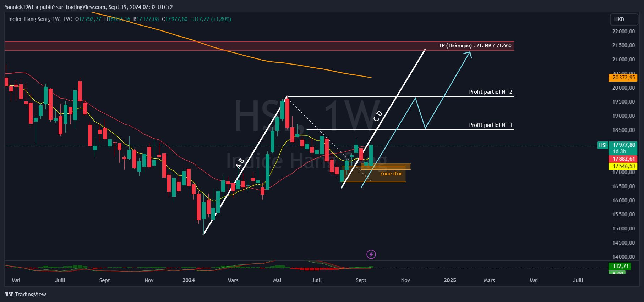Viewport: 644px width, 302px height.
Task: Click the green indicator value 112,71
Action: 620,266
